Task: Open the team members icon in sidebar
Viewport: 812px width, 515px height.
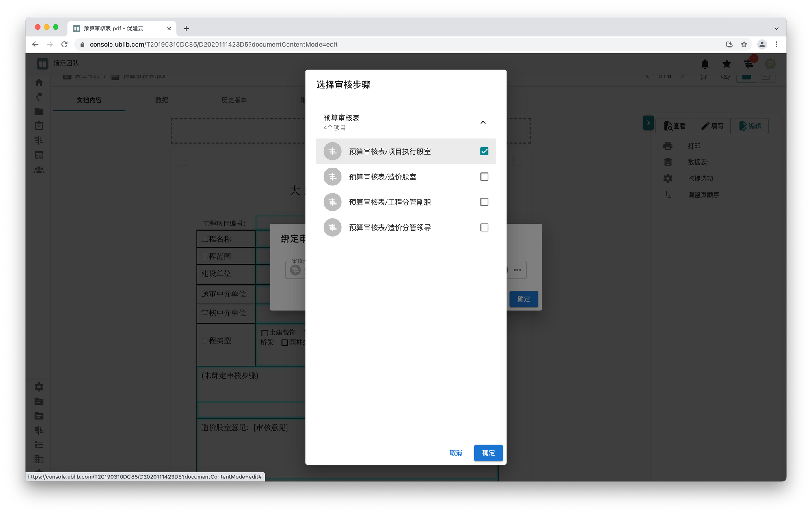Action: point(39,170)
